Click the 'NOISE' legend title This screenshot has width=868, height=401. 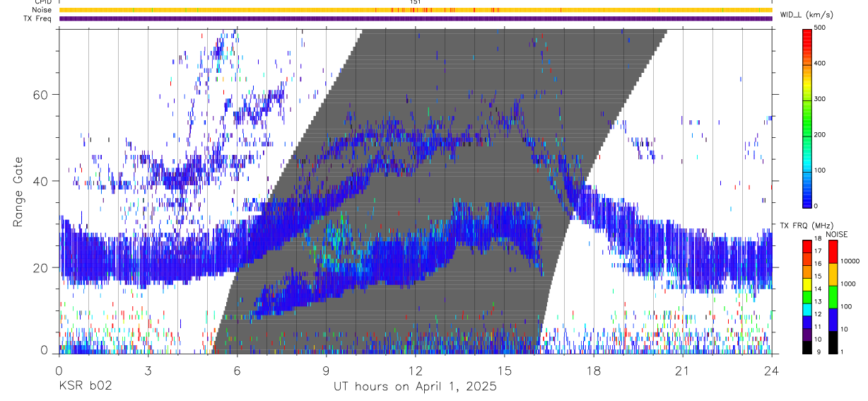tap(837, 234)
